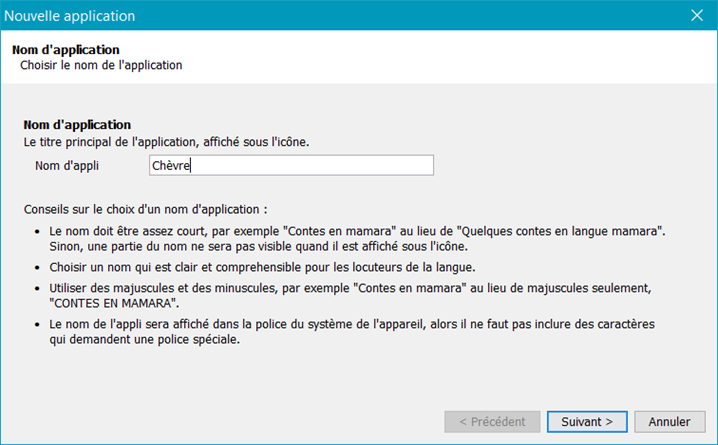Click the "Conseils sur le choix" line
The height and width of the screenshot is (445, 718).
point(146,210)
